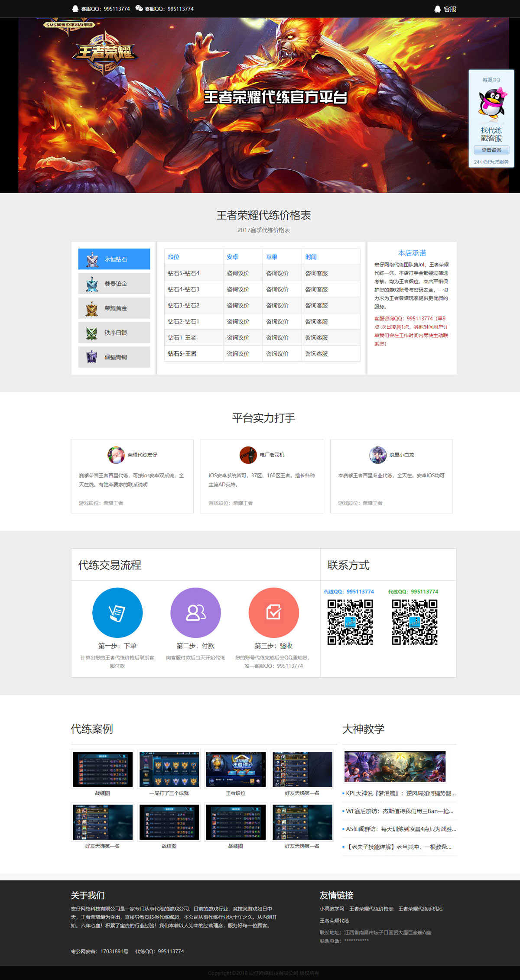Viewport: 520px width, 980px height.
Task: Open the WF赛后群访 article link
Action: (400, 811)
